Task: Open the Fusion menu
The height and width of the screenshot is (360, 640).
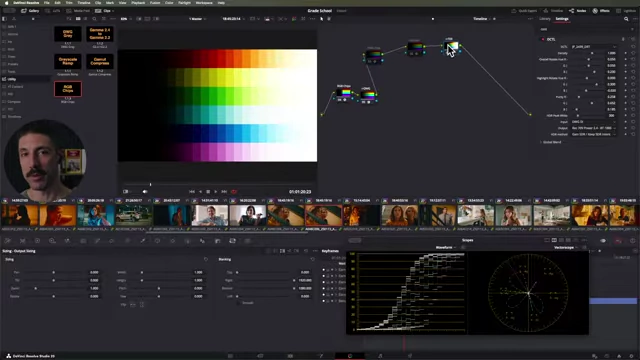Action: click(x=155, y=3)
